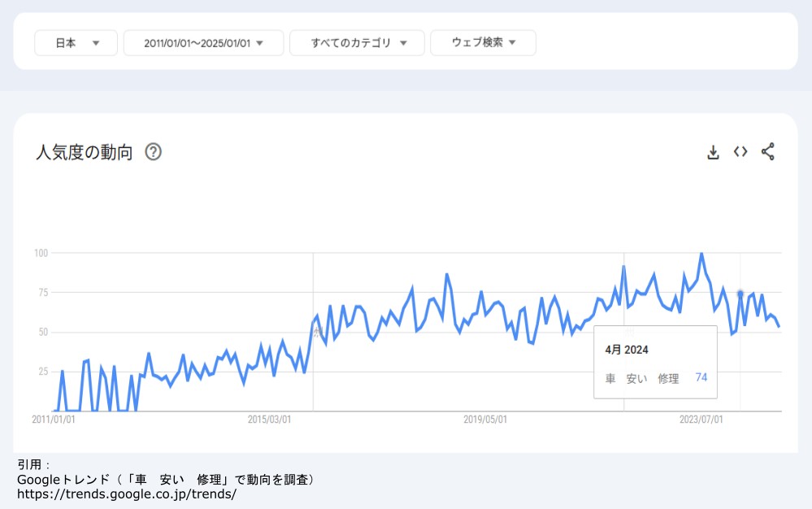Open the ウェブ検索 search type dropdown

483,43
